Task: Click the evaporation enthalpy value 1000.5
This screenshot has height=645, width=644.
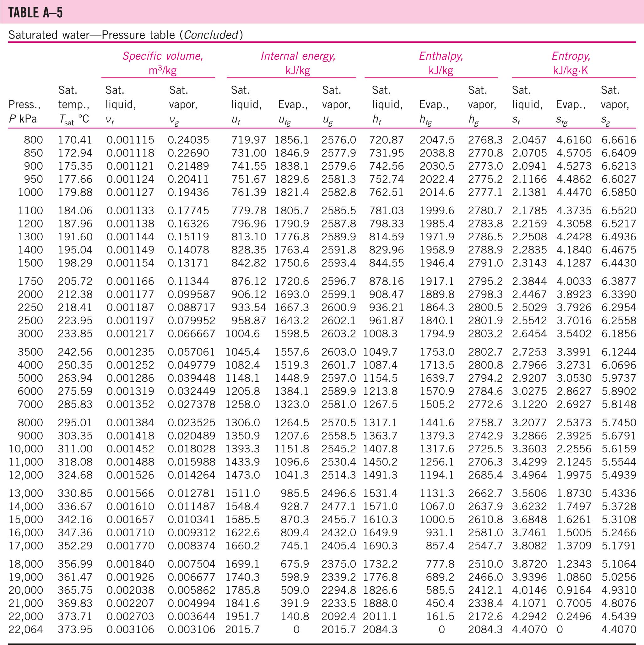Action: coord(437,520)
